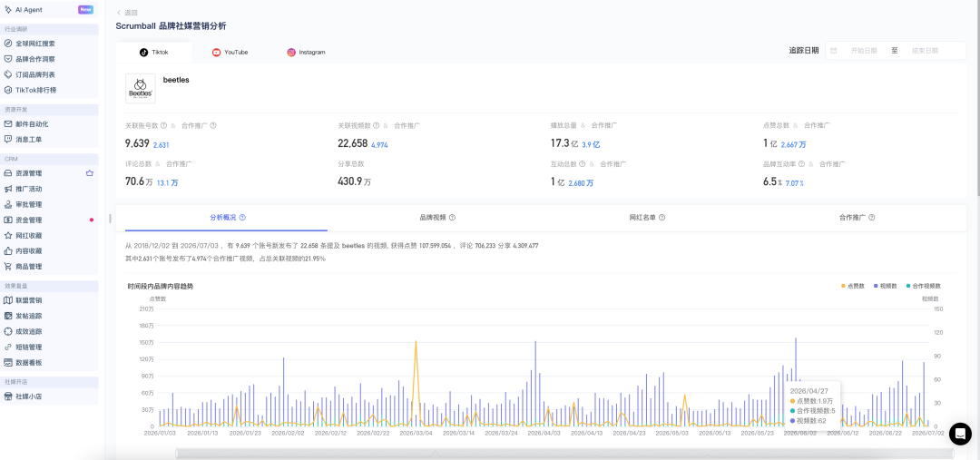Viewport: 980px width, 460px height.
Task: Open the 合作推广 tab
Action: point(857,218)
